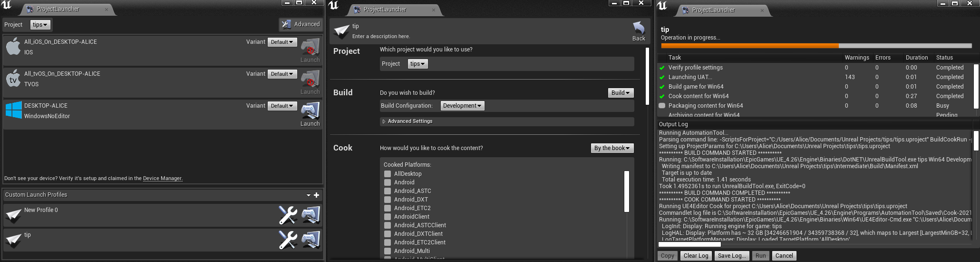
Task: Click the operation progress bar
Action: [x=816, y=46]
